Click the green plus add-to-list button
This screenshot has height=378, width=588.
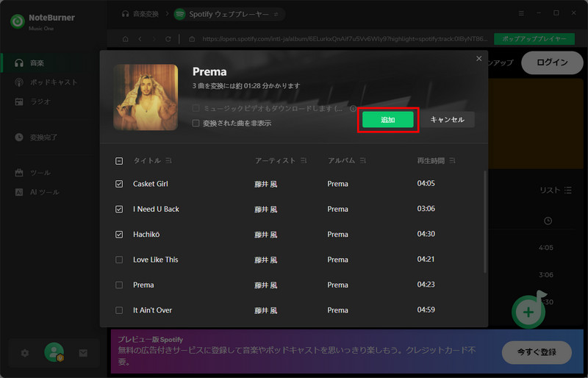point(528,312)
